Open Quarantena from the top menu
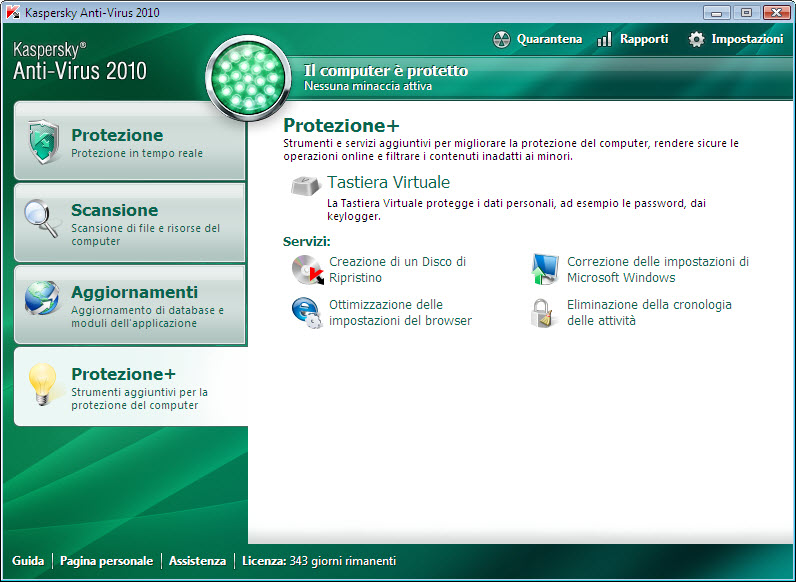The height and width of the screenshot is (582, 796). 549,39
